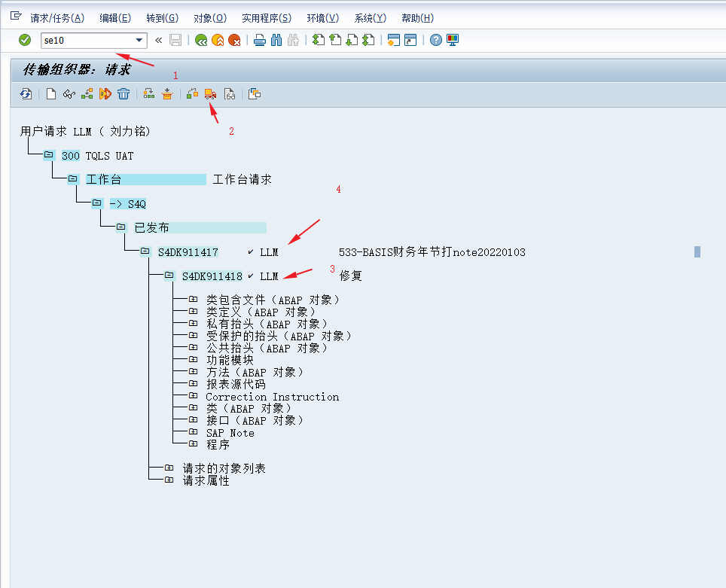Click the overlapping windows icon in application toolbar
The width and height of the screenshot is (726, 588).
pos(255,94)
